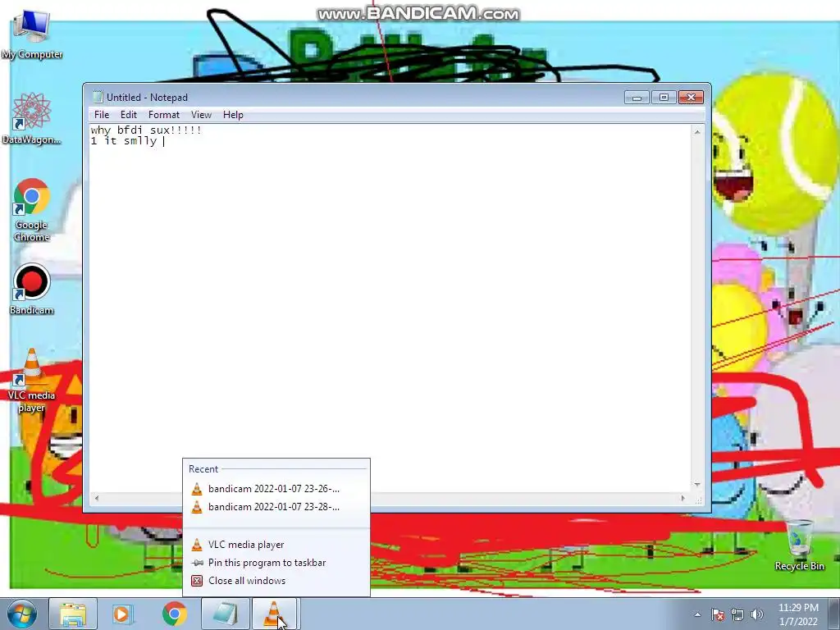Open the Bandicam desktop shortcut
This screenshot has height=630, width=840.
point(32,290)
